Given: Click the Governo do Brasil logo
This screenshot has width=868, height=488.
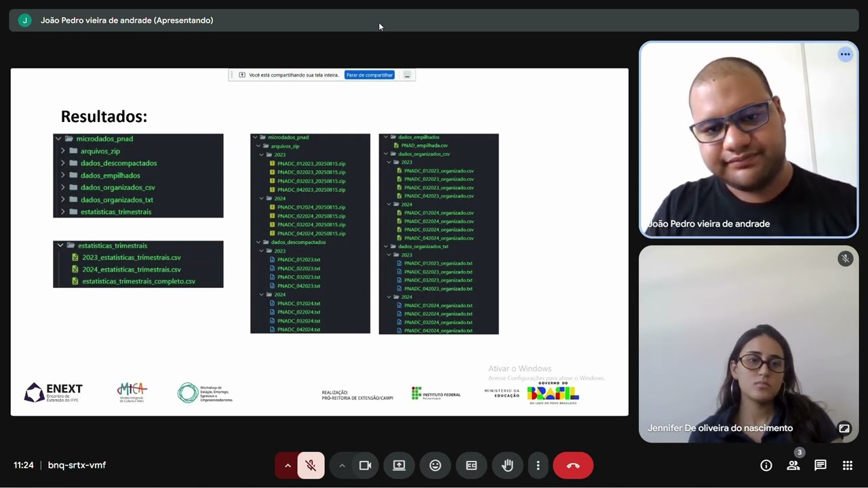Looking at the screenshot, I should point(553,392).
